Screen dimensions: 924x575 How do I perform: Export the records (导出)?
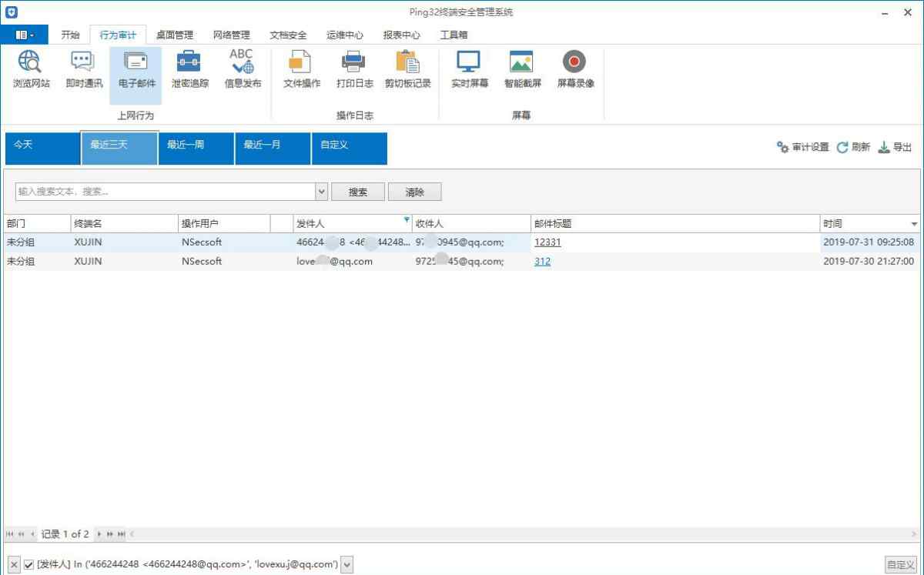click(895, 147)
